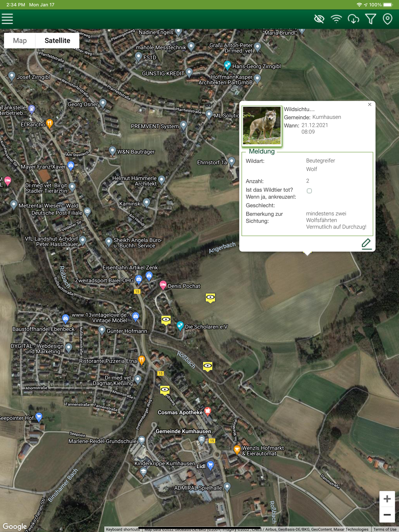Open the filter funnel icon
Screen dimensions: 399x532
(371, 19)
